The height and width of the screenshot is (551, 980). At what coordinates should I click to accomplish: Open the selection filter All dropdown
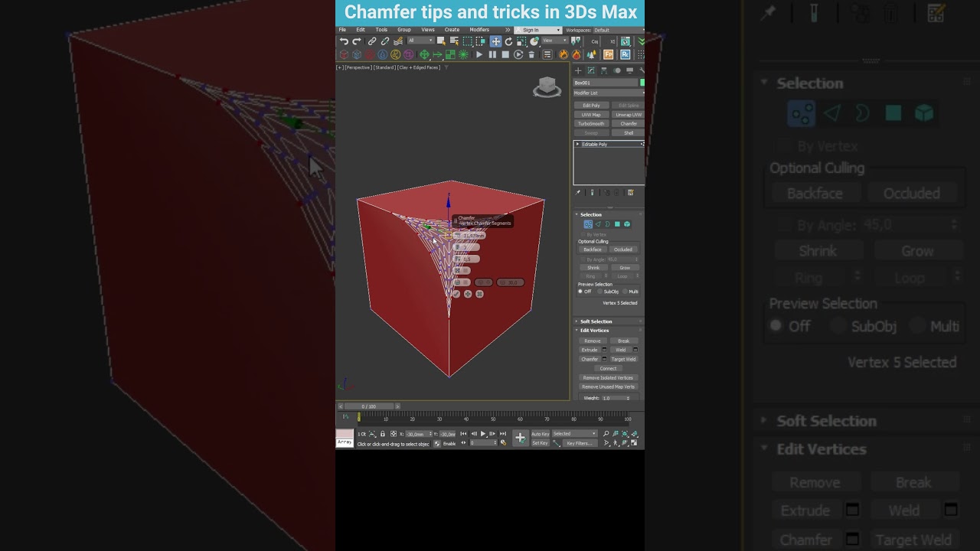(421, 41)
